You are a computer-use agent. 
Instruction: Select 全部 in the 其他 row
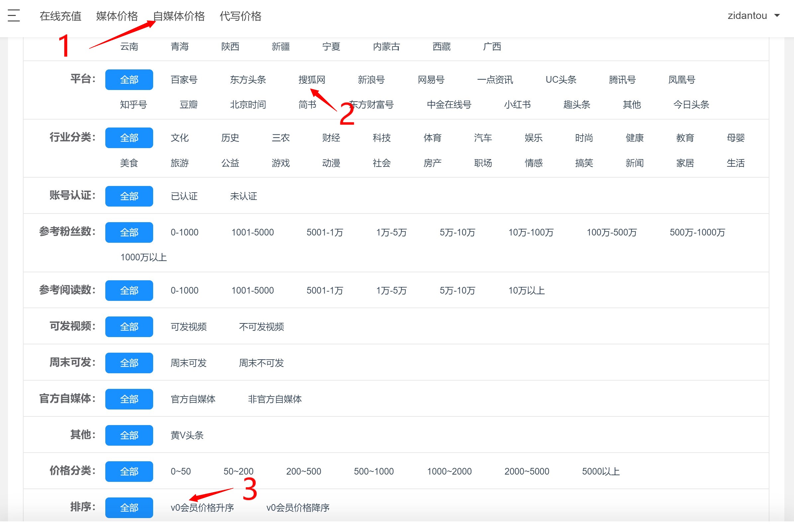129,435
